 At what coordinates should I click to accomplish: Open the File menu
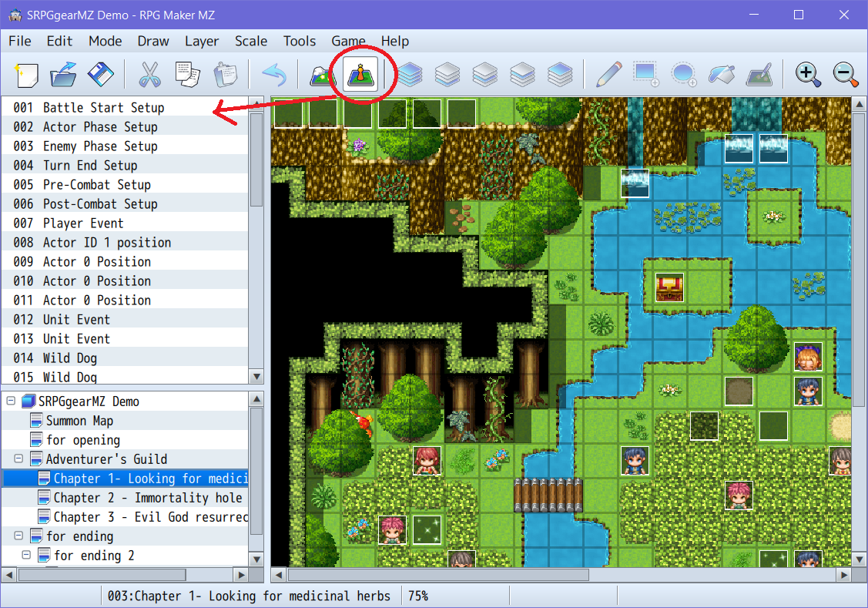pos(20,41)
